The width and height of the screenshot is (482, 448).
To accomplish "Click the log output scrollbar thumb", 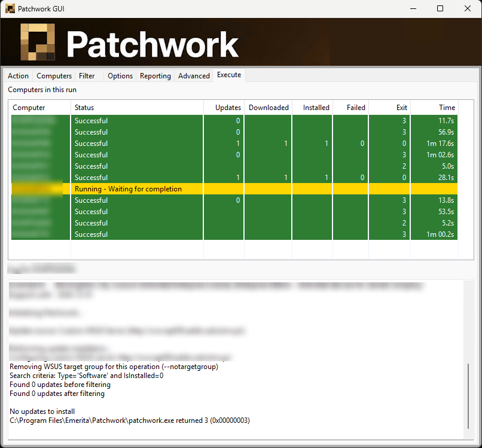I will click(x=468, y=396).
